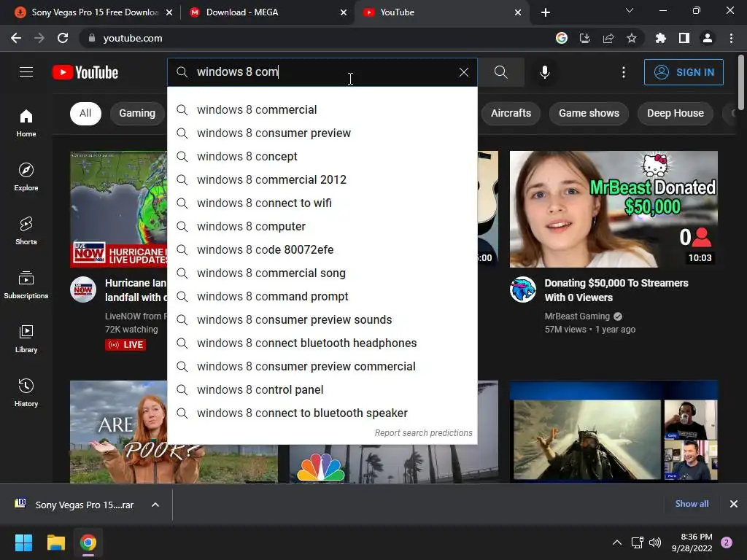Click the LiveNOW channel avatar
The image size is (747, 560).
[x=83, y=289]
